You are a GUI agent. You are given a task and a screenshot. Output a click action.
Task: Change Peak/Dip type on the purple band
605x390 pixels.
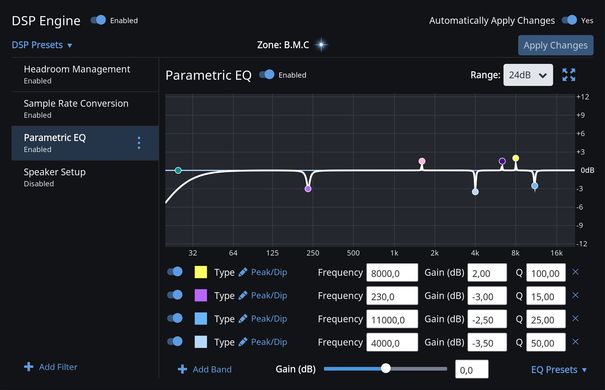[x=269, y=295]
